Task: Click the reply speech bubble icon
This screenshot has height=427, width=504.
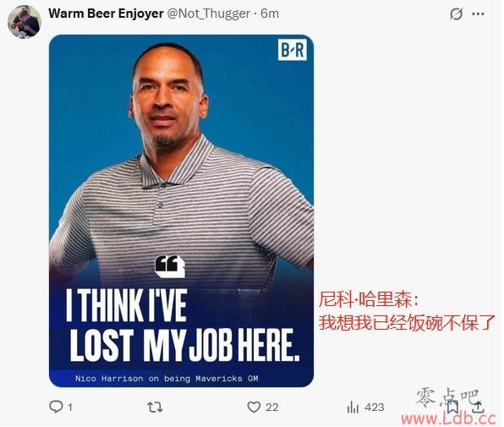Action: (x=56, y=407)
